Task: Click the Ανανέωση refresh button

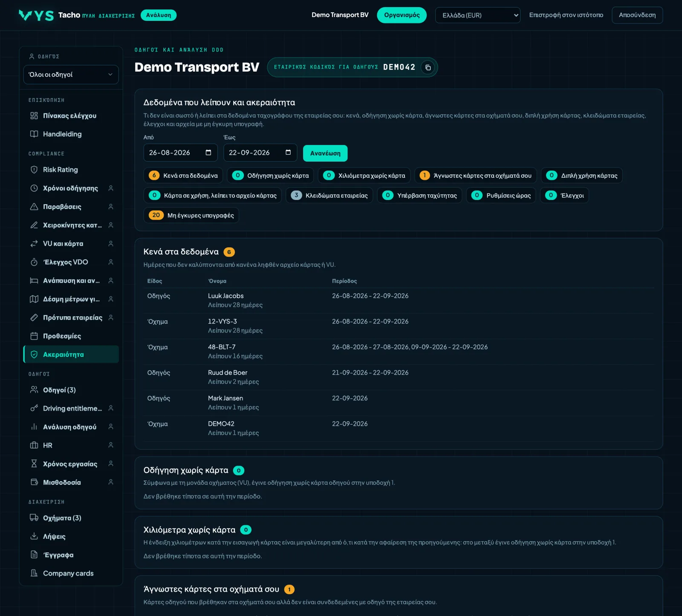Action: pyautogui.click(x=325, y=153)
